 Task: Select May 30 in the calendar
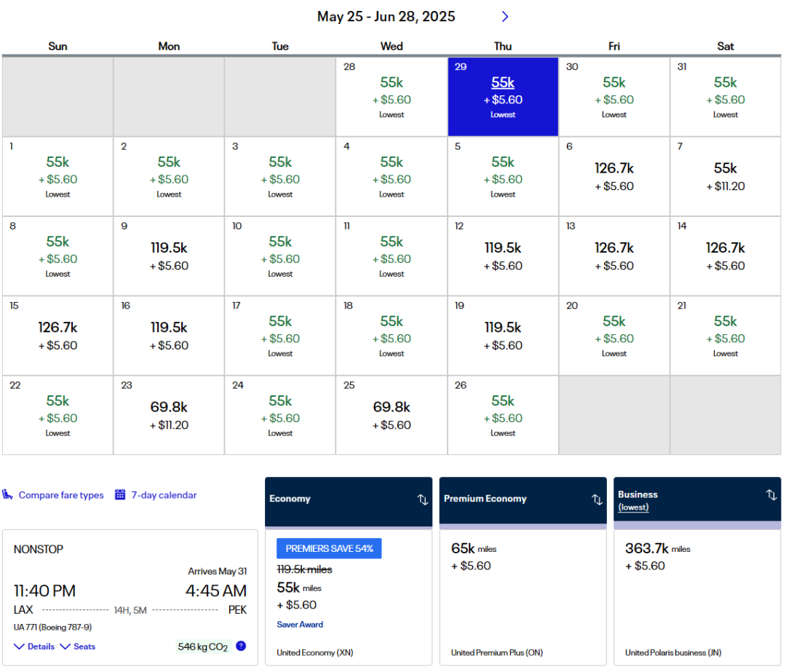614,97
